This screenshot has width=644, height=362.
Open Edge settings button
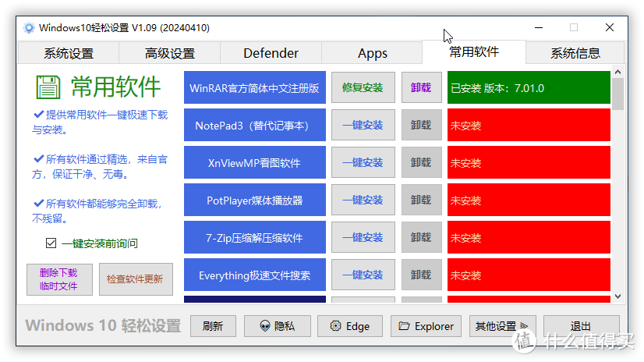350,326
